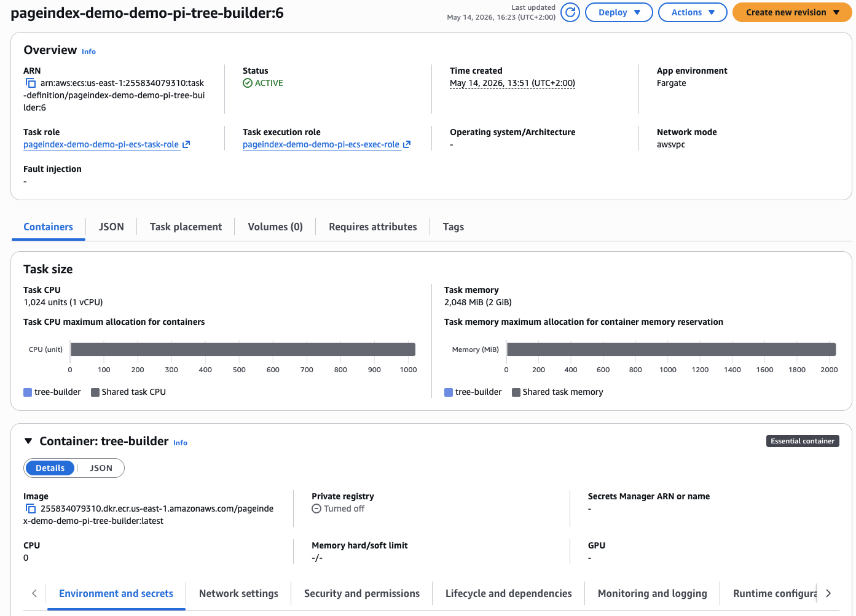Screen dimensions: 856x616
Task: Open Create new revision dropdown
Action: tap(792, 12)
